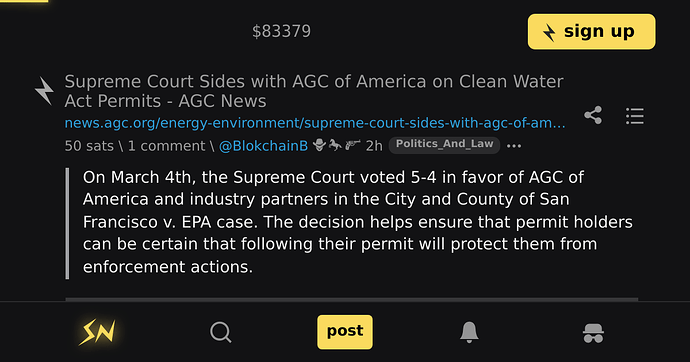Image resolution: width=690 pixels, height=362 pixels.
Task: Go home via the SN logo
Action: [x=97, y=332]
